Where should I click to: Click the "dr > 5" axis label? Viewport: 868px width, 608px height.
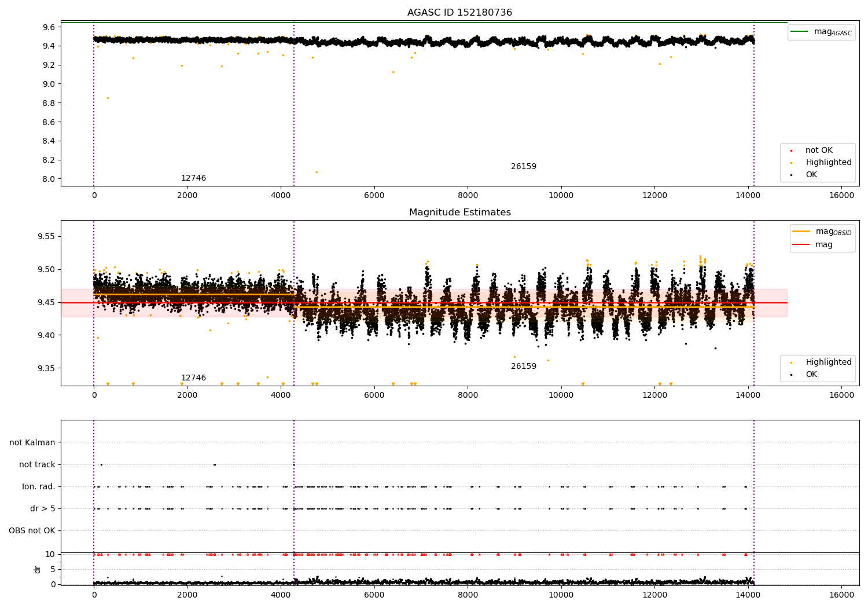pos(43,508)
